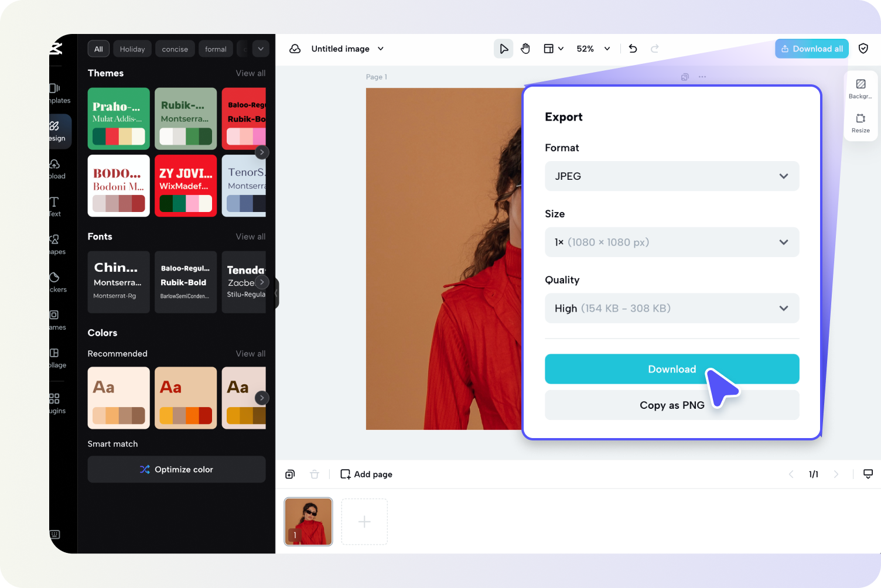Select the concise filter chip
881x588 pixels.
click(175, 49)
